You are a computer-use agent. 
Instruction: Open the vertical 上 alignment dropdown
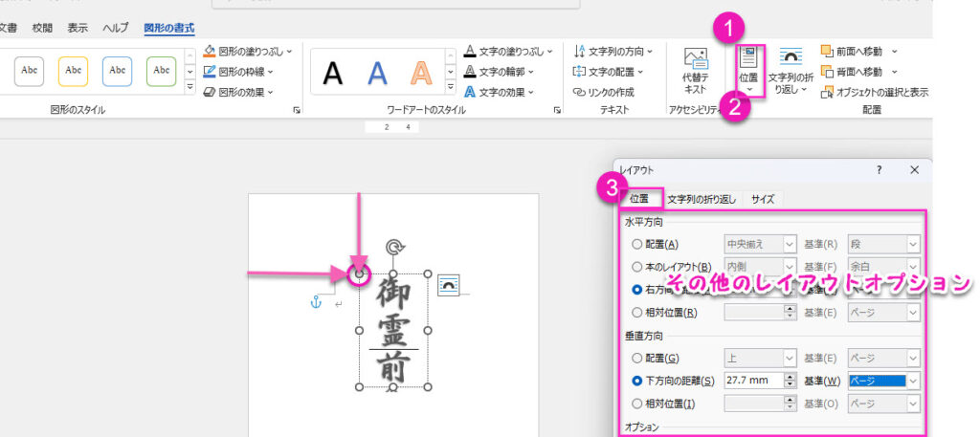pyautogui.click(x=760, y=359)
